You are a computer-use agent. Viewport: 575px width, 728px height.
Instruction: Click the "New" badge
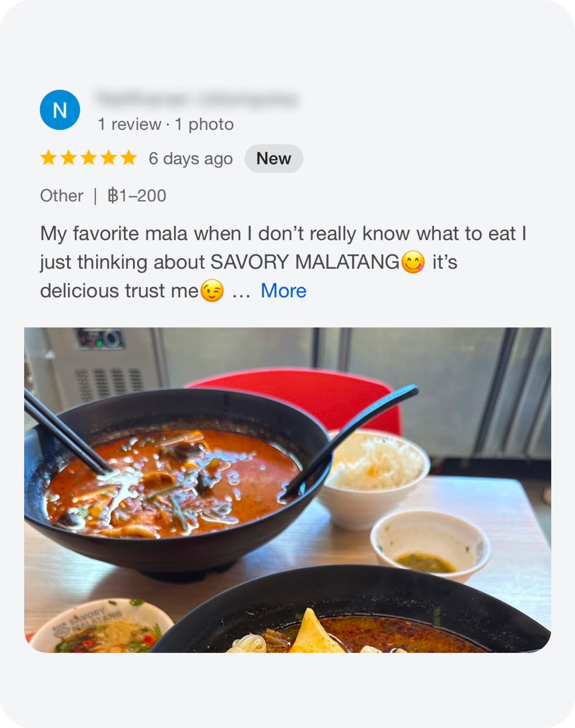pyautogui.click(x=274, y=158)
